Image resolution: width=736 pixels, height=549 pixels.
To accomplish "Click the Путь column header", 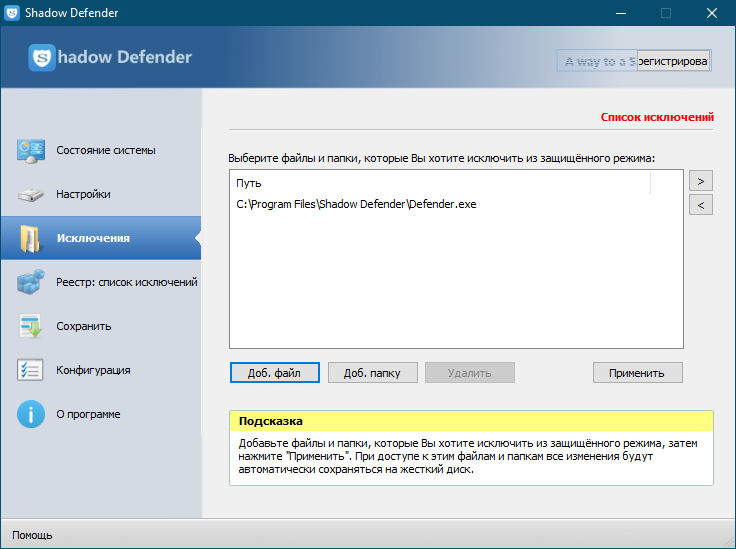I will [440, 183].
